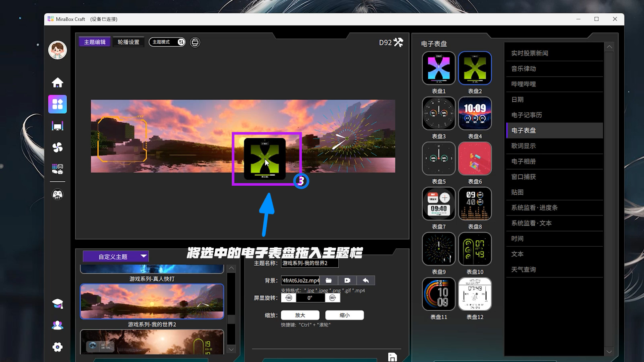Click the 主题名称 text field
This screenshot has height=362, width=644.
coord(310,263)
